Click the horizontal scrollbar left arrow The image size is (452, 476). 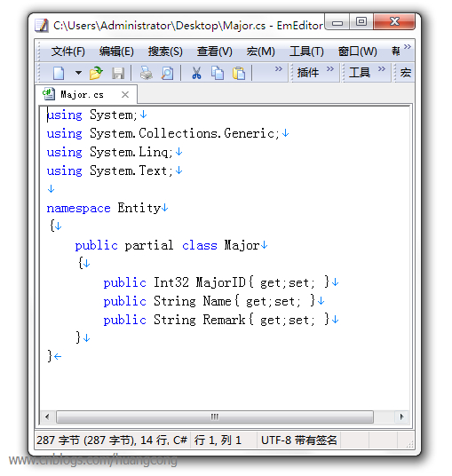pyautogui.click(x=47, y=416)
